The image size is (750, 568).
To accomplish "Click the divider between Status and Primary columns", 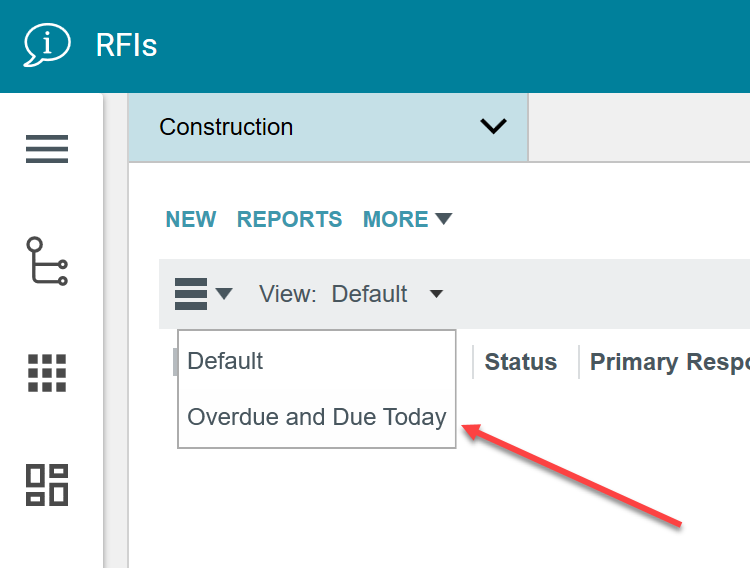I will click(x=579, y=362).
